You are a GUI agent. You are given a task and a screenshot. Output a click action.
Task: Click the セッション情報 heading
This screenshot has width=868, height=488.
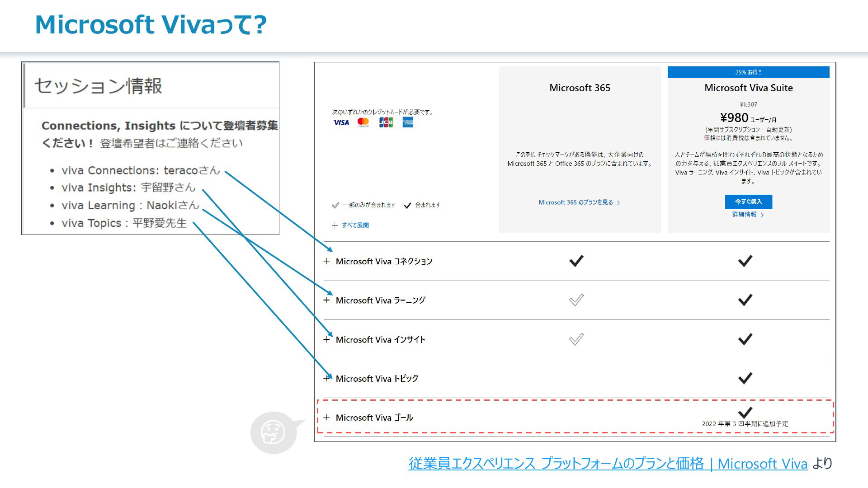(x=98, y=86)
